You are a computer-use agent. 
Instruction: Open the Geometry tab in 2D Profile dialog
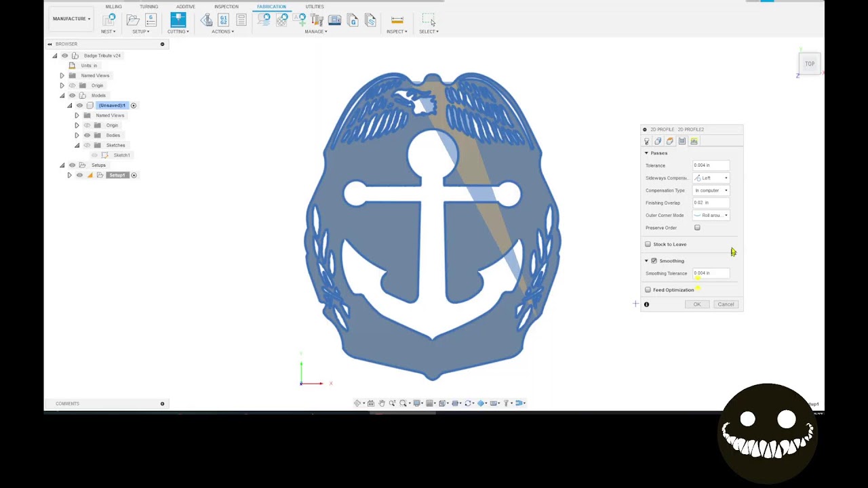(658, 141)
